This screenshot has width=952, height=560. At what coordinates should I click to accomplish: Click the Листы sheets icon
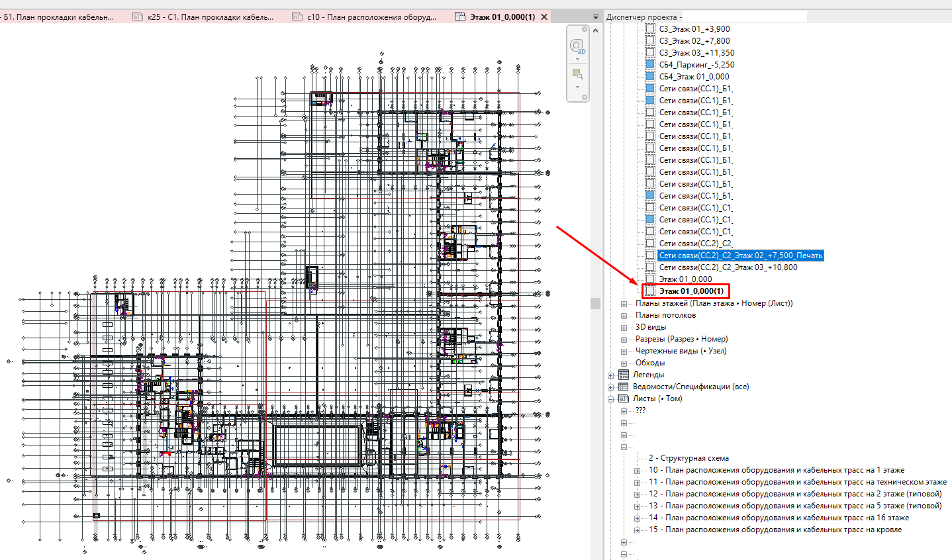tap(623, 398)
